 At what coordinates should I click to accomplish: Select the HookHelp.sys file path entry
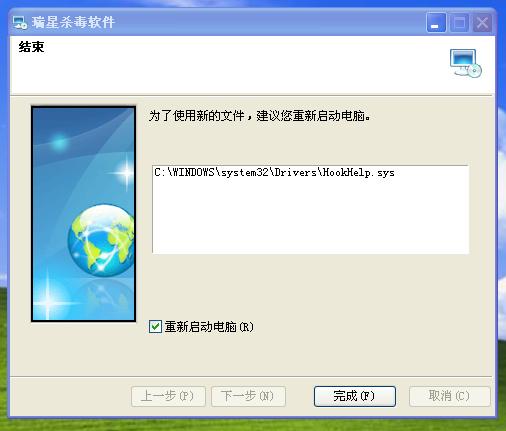point(274,172)
